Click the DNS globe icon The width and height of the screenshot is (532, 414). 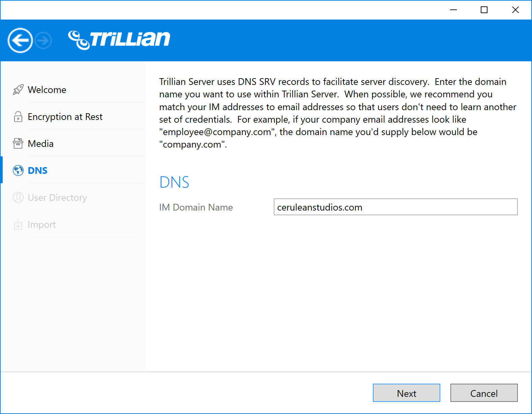tap(18, 170)
